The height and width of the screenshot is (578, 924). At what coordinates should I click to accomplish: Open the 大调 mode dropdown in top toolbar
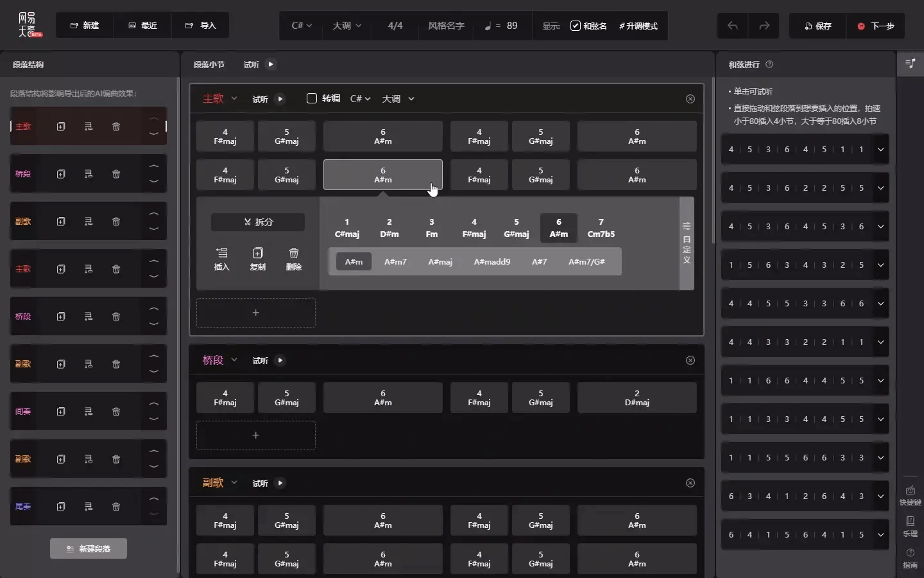click(x=346, y=26)
